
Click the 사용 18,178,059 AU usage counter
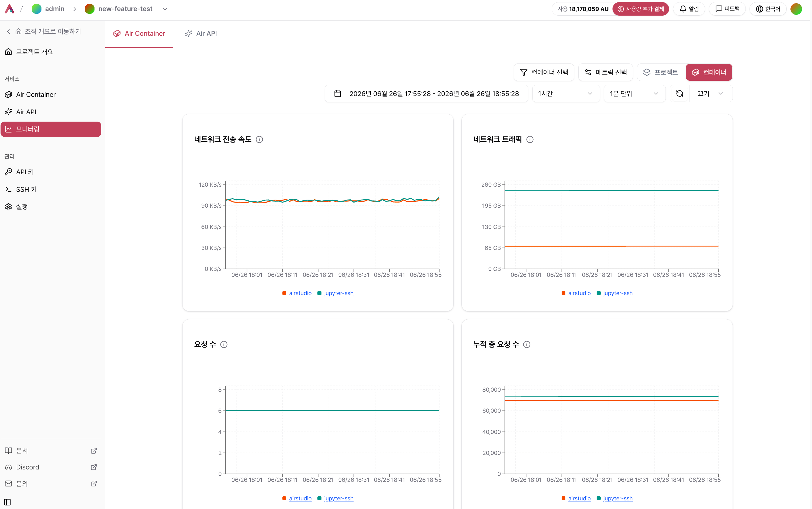[583, 9]
